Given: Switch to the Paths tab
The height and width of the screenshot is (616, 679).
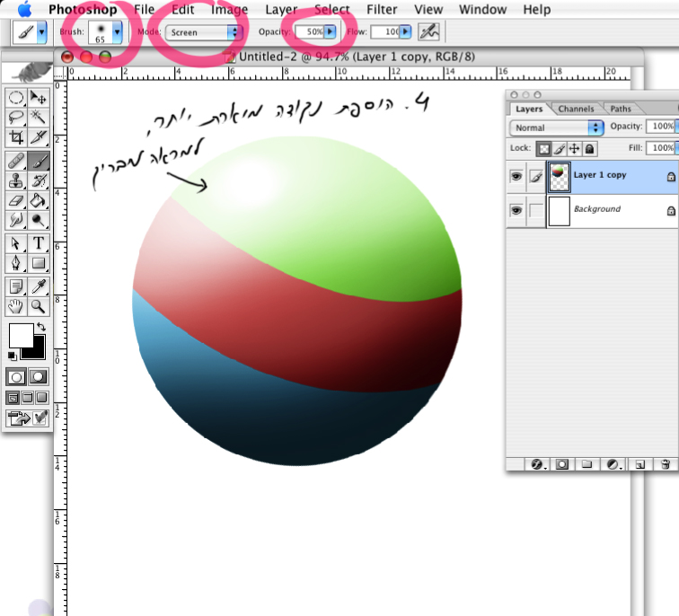Looking at the screenshot, I should click(x=621, y=109).
